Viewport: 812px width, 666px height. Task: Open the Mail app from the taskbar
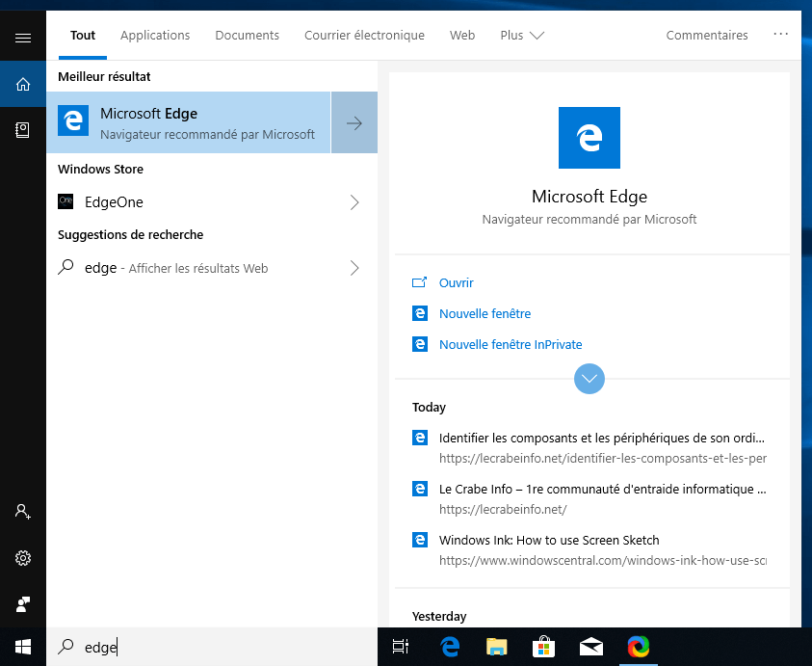[x=590, y=647]
